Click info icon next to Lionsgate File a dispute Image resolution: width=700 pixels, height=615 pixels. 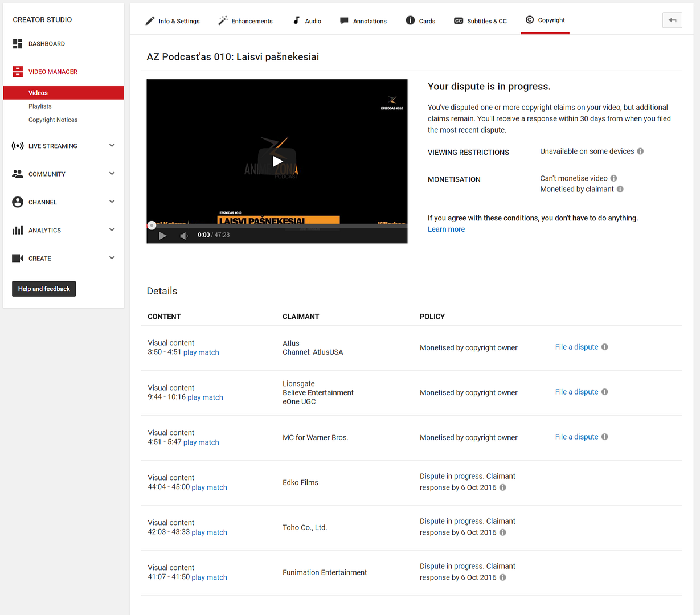[605, 392]
